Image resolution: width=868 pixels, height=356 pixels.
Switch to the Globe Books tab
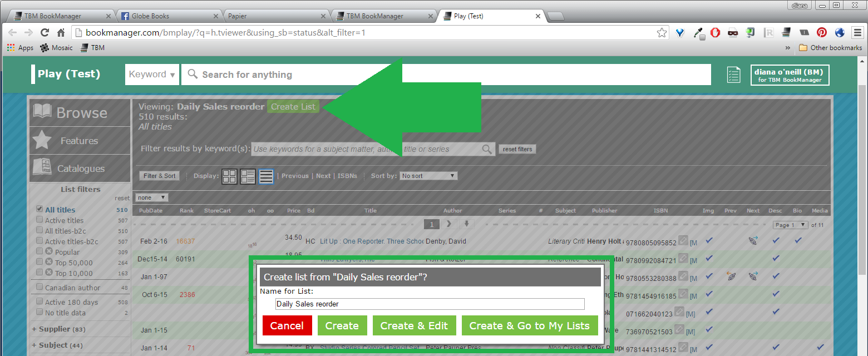(x=168, y=16)
